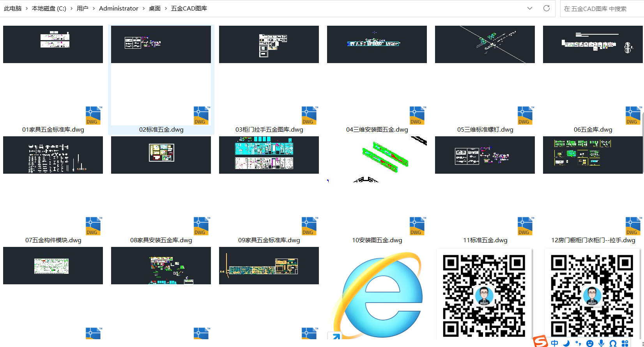Click the file name 04三维安装图五金.dwg

click(x=377, y=130)
